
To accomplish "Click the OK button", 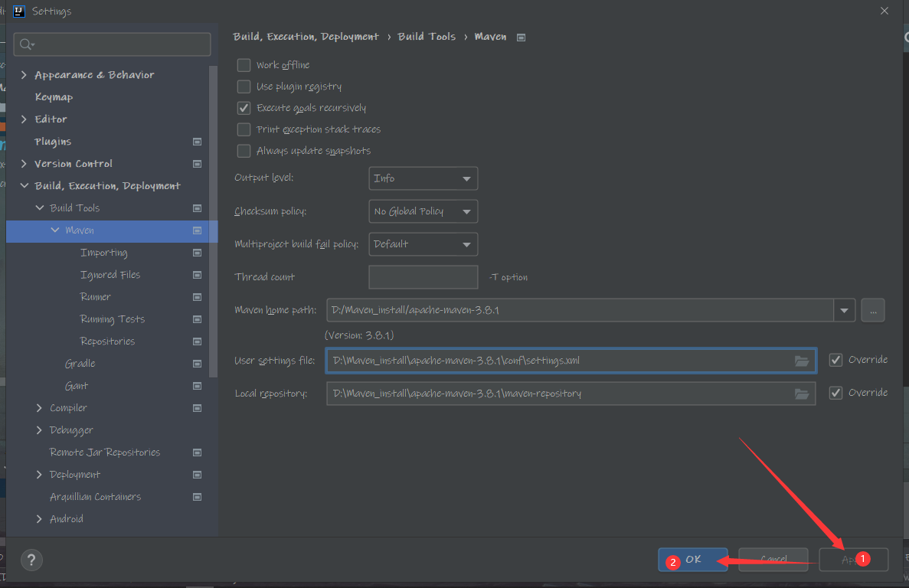I will coord(693,560).
